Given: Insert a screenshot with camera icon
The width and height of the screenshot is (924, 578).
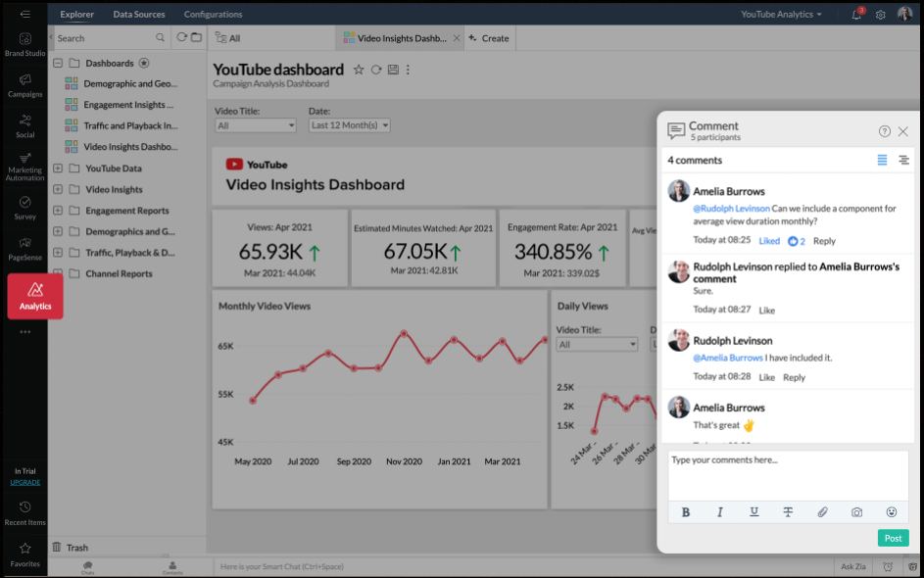Looking at the screenshot, I should point(856,512).
